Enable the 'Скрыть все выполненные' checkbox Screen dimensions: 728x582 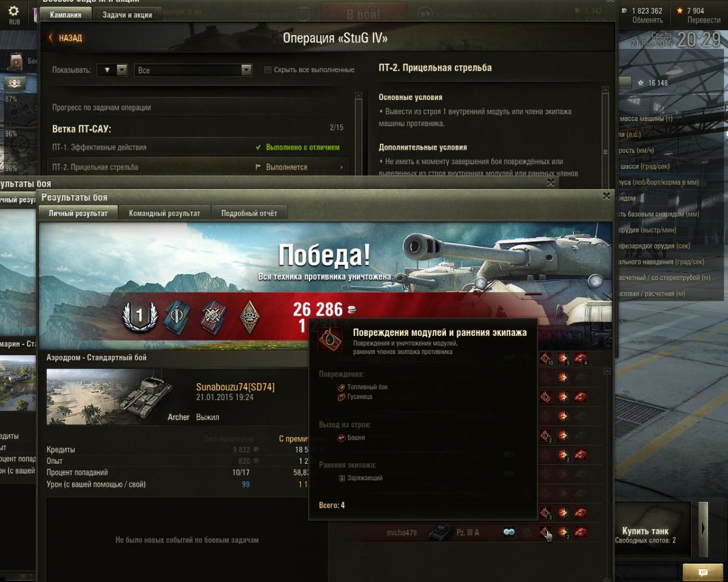(268, 70)
